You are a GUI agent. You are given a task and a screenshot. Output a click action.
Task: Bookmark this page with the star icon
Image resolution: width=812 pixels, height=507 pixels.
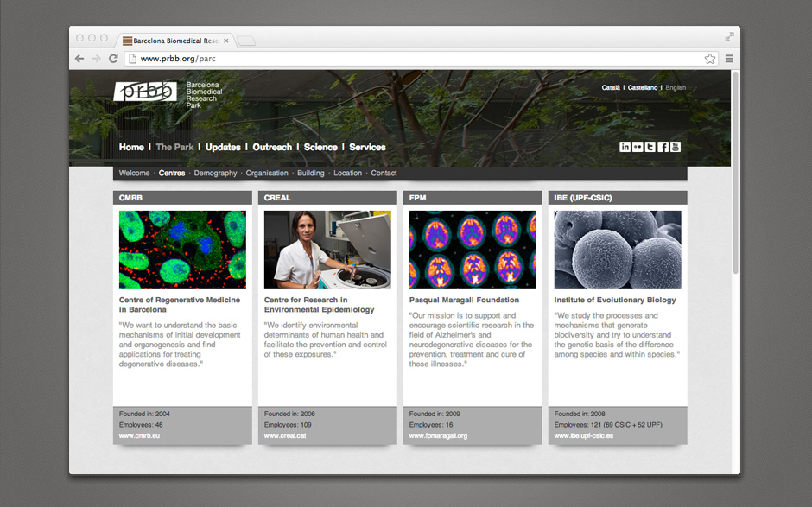[709, 59]
